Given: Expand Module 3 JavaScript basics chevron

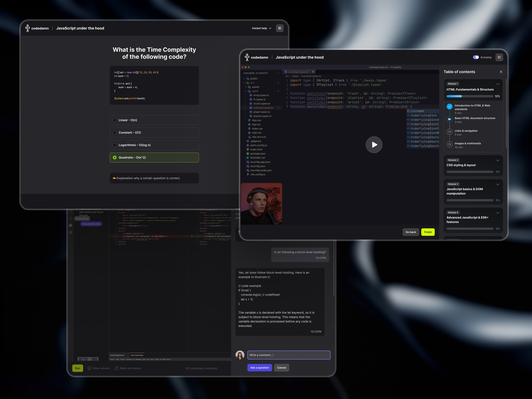Looking at the screenshot, I should [x=498, y=184].
